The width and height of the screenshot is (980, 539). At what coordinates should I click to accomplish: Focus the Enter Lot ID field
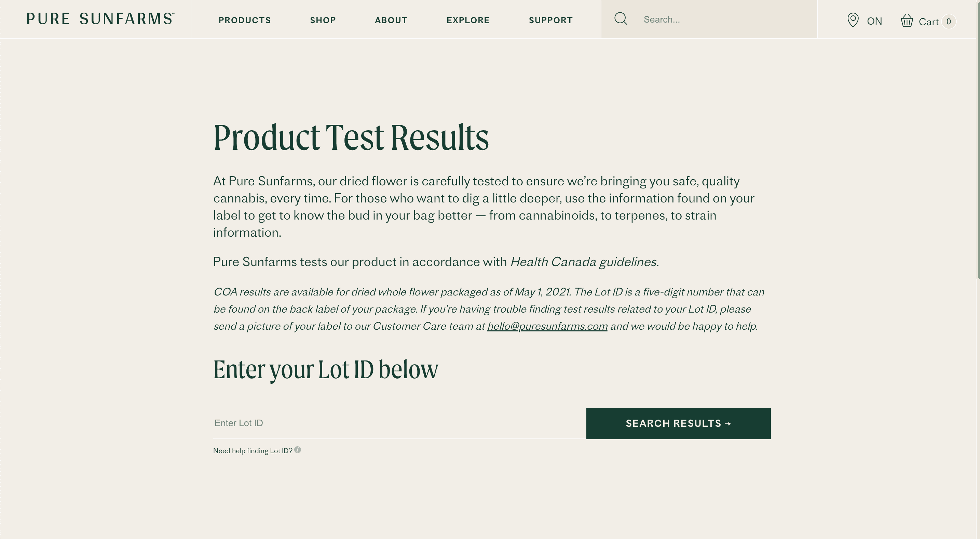399,423
